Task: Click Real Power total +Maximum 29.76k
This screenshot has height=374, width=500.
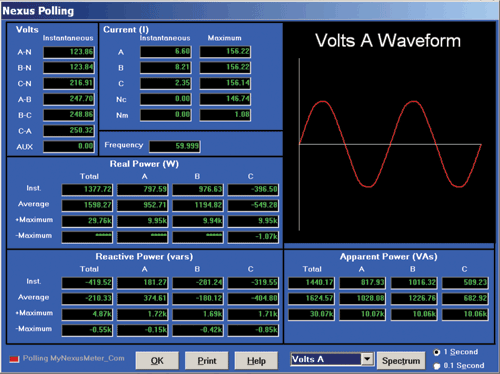Action: (x=87, y=221)
